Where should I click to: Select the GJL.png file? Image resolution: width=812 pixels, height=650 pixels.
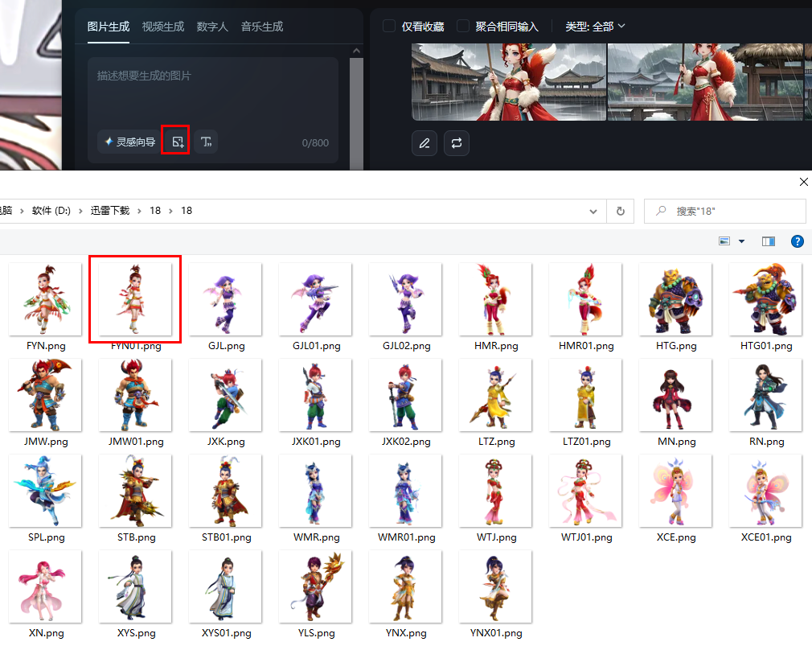click(x=226, y=307)
